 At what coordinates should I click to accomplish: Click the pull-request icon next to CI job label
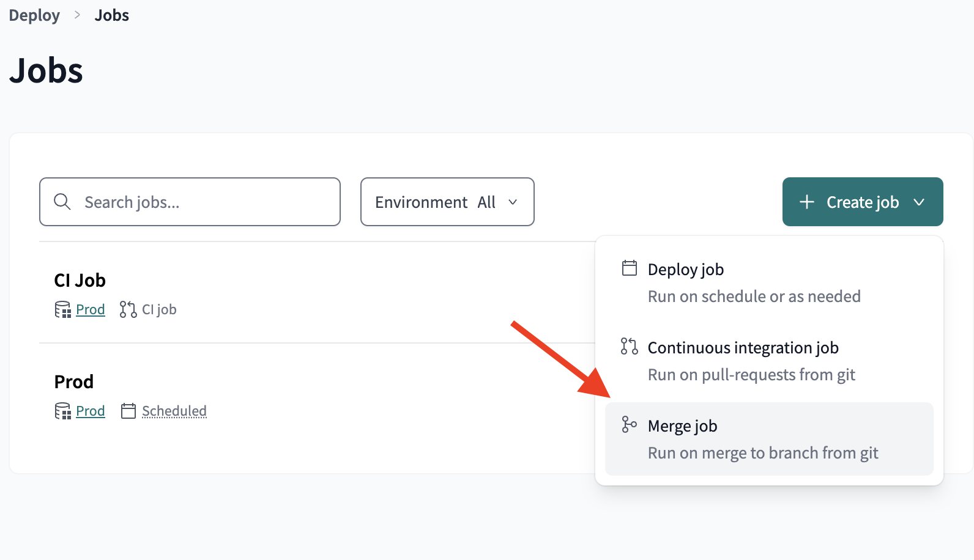point(128,309)
